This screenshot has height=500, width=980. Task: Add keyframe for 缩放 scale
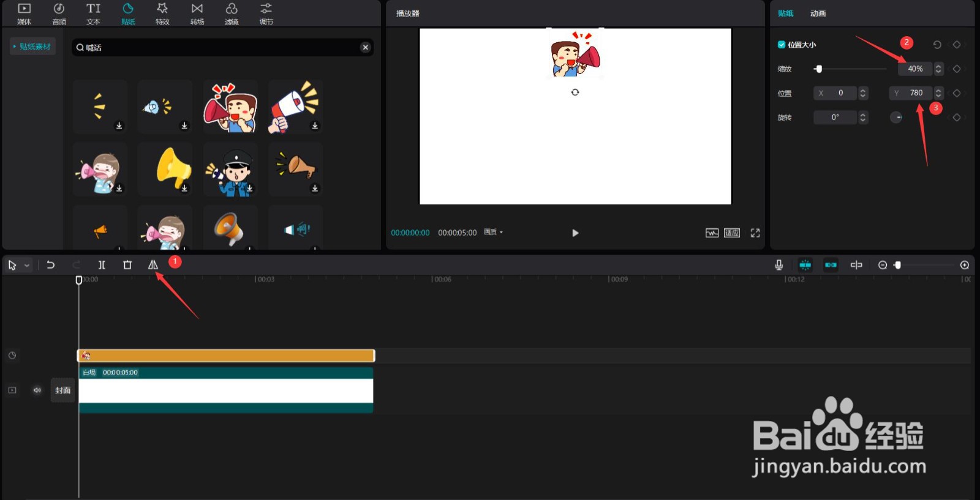[x=957, y=69]
